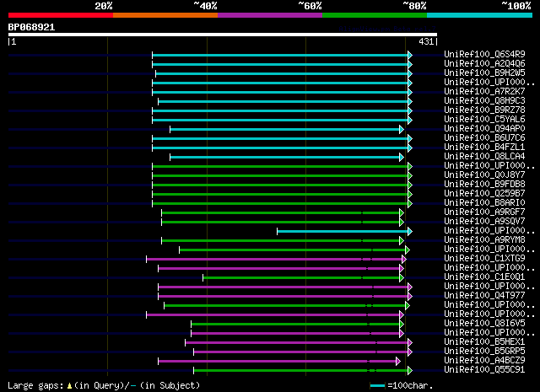Select the UniRef100_B8ARI0 label

click(x=484, y=202)
